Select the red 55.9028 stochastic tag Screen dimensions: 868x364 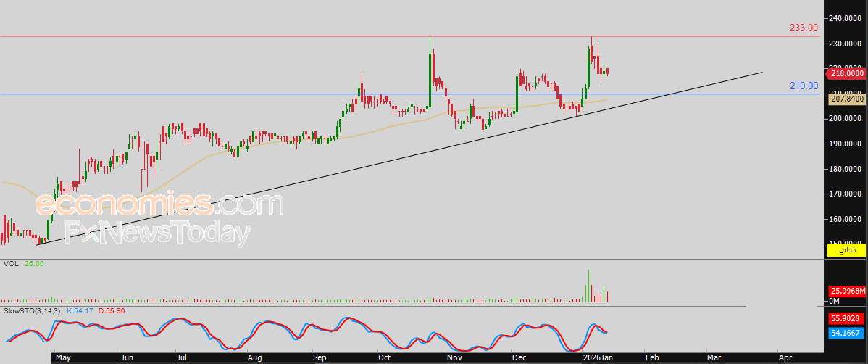pos(846,318)
